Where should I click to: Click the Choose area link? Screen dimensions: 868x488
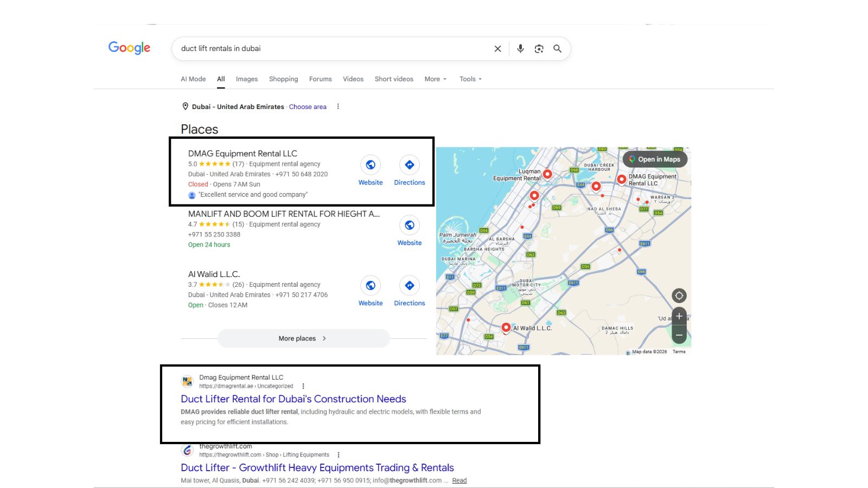(x=308, y=107)
